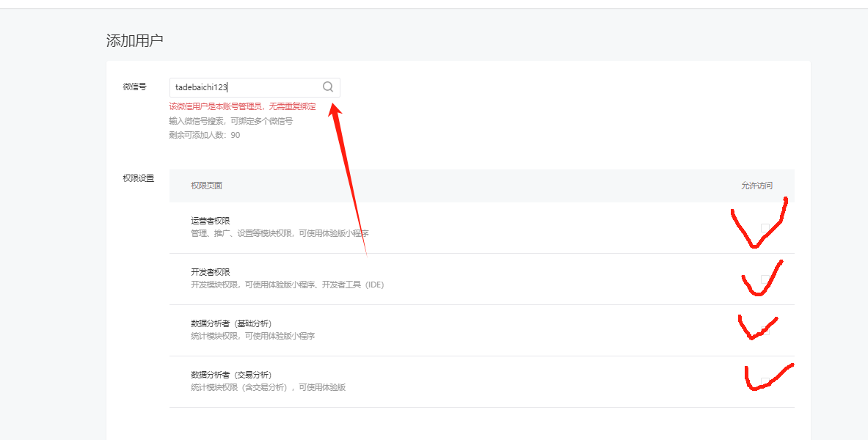Click the 权限页面 column header
The height and width of the screenshot is (440, 868).
pos(206,186)
